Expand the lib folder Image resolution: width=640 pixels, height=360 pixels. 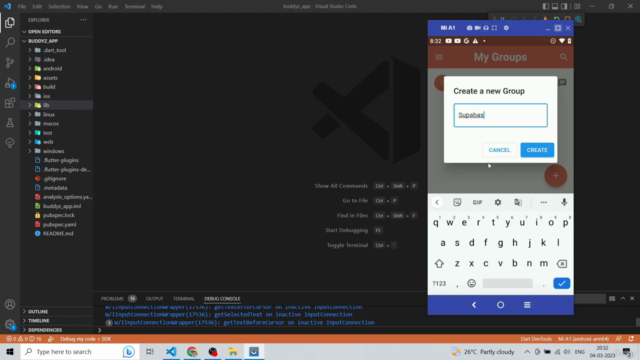57,105
